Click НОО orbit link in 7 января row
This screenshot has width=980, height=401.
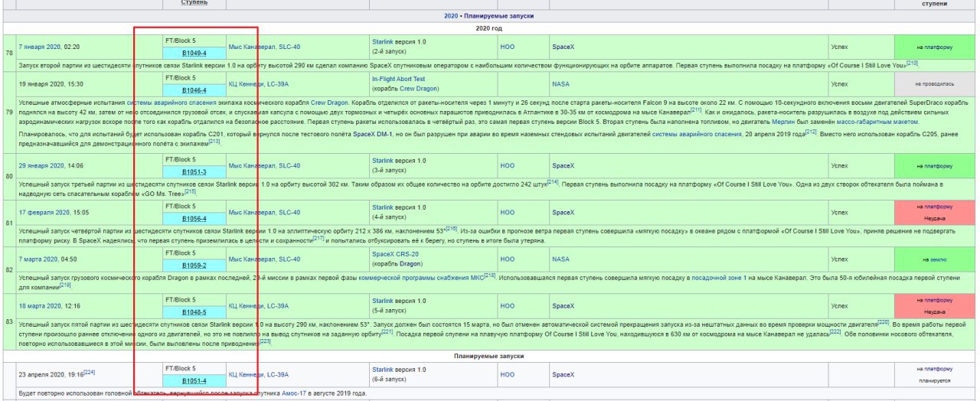coord(508,47)
